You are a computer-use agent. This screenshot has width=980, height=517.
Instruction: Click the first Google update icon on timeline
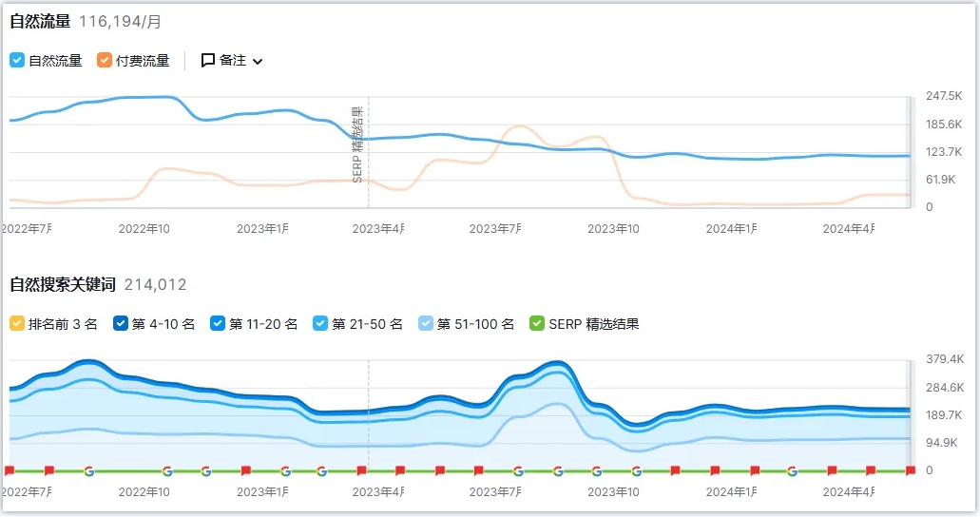point(88,470)
